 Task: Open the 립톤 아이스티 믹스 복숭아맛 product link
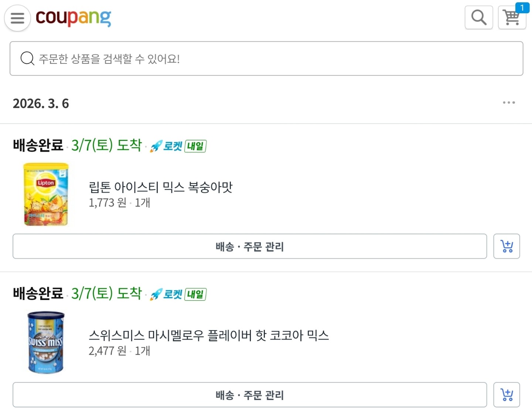[x=161, y=187]
